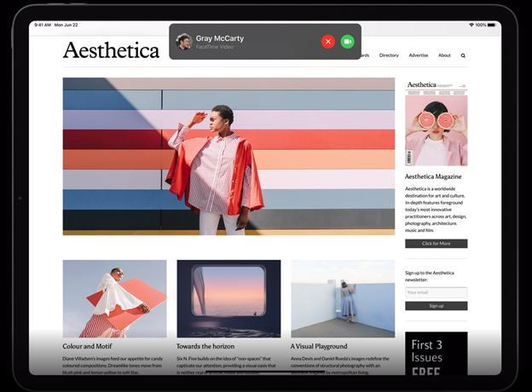Image resolution: width=532 pixels, height=392 pixels.
Task: Open the 'Colour and Motif' article title
Action: tap(87, 346)
